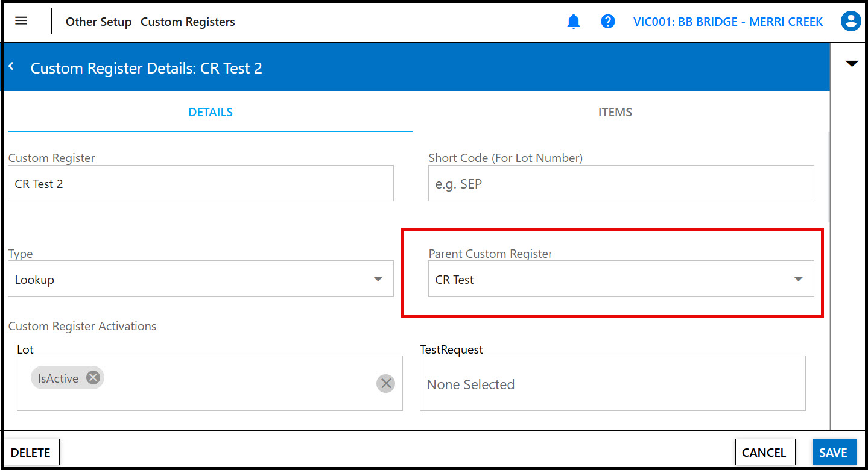Click the Custom Registers breadcrumb

pos(188,22)
